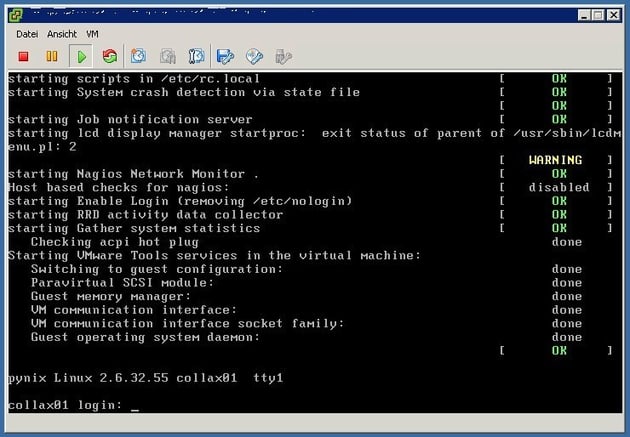The image size is (630, 437).
Task: Click the revert to snapshot icon
Action: [x=168, y=56]
